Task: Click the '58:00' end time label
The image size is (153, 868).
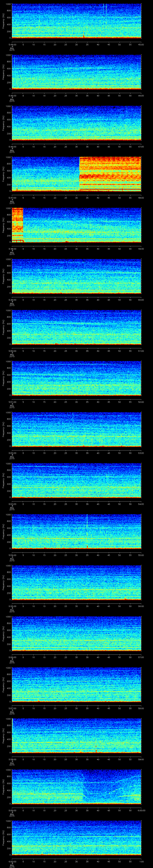Action: (x=141, y=708)
